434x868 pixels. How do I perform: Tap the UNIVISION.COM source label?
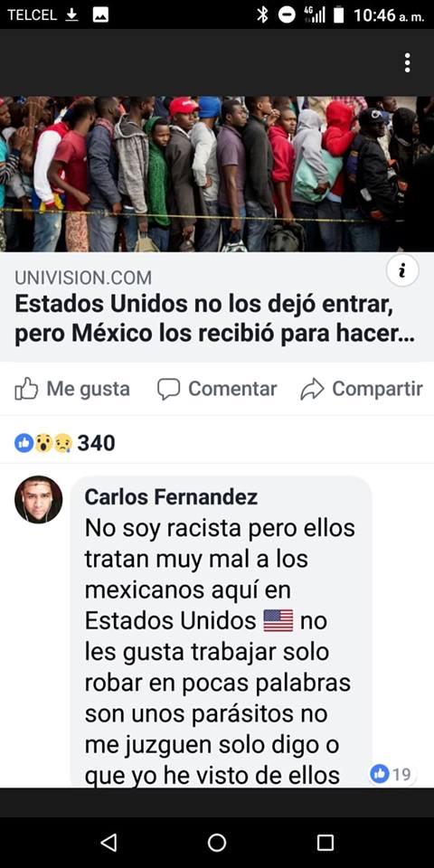pos(83,278)
